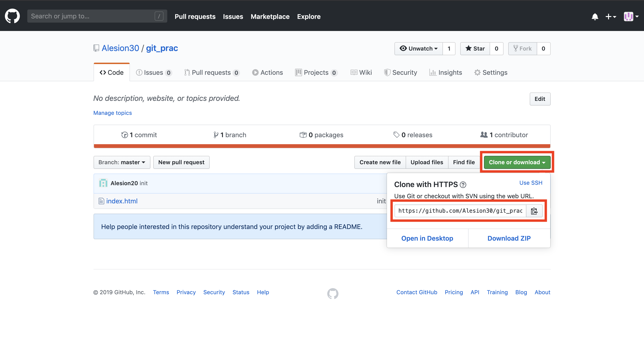View the forks count of 0

[543, 48]
